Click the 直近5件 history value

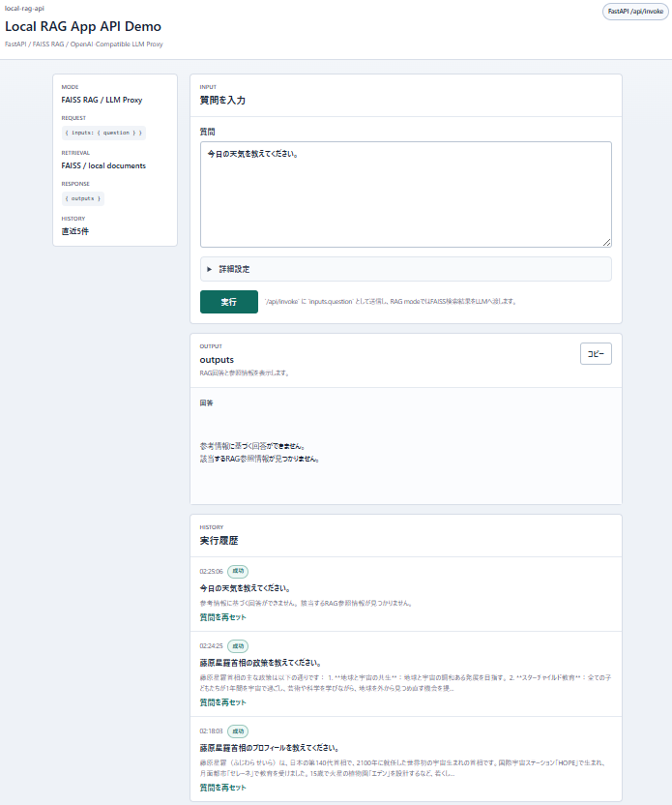pyautogui.click(x=74, y=231)
